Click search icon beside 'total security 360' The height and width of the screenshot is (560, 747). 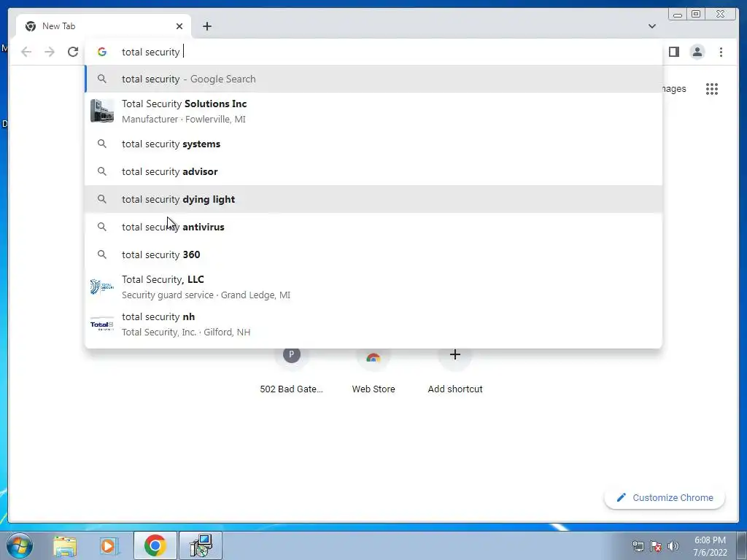[102, 254]
